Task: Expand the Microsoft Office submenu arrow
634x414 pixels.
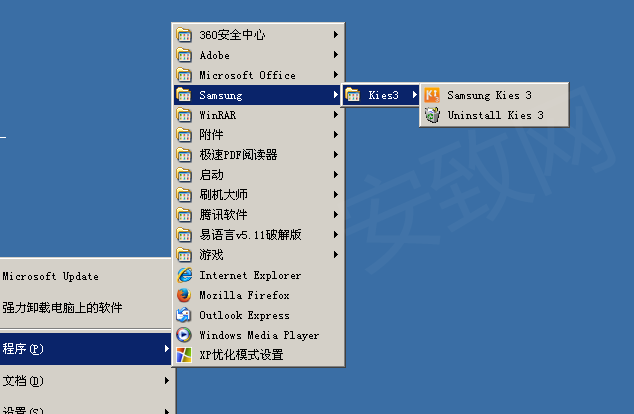Action: 336,75
